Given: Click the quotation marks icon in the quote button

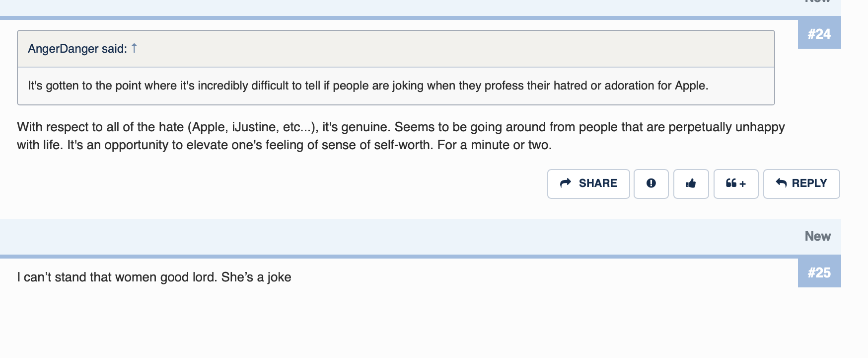Looking at the screenshot, I should [730, 183].
